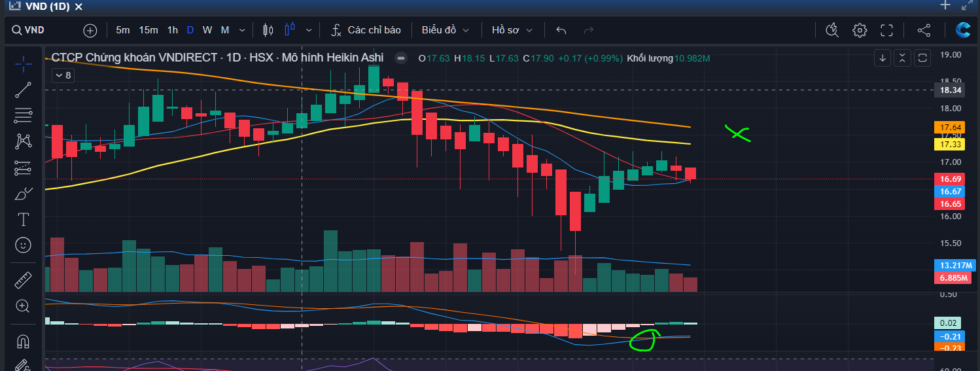Open the Fibonacci retracement tools

tap(24, 115)
